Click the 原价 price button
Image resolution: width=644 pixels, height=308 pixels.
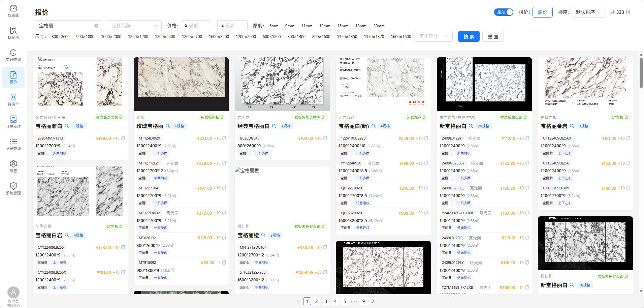(543, 12)
